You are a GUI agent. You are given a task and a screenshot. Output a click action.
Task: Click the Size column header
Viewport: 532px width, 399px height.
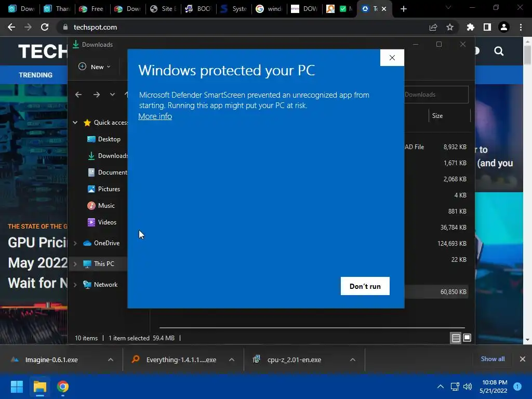point(449,116)
